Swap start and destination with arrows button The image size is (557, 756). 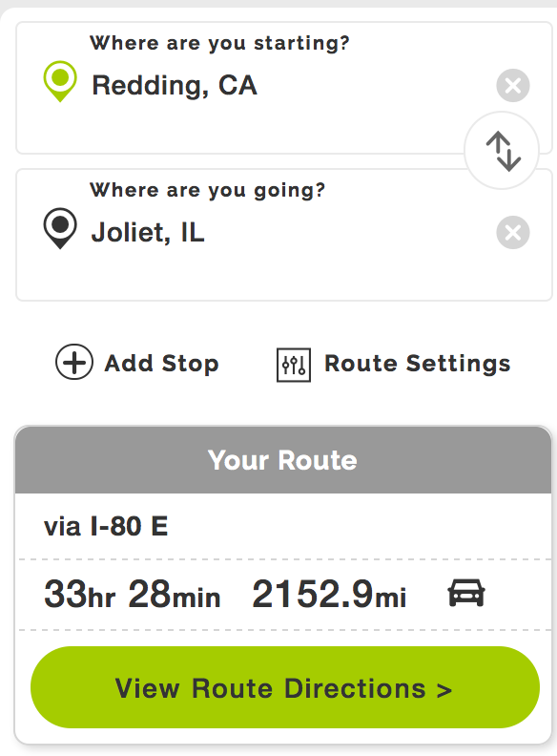(x=502, y=151)
